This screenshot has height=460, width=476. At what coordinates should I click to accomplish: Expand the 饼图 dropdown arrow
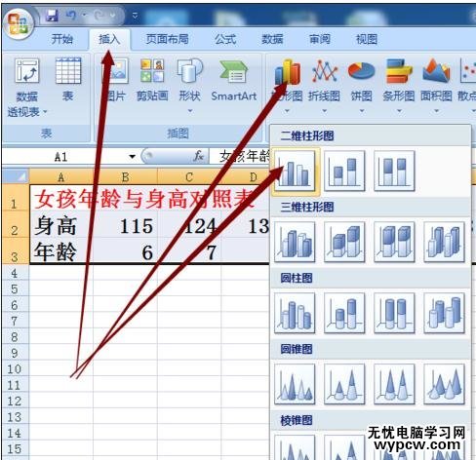[362, 111]
